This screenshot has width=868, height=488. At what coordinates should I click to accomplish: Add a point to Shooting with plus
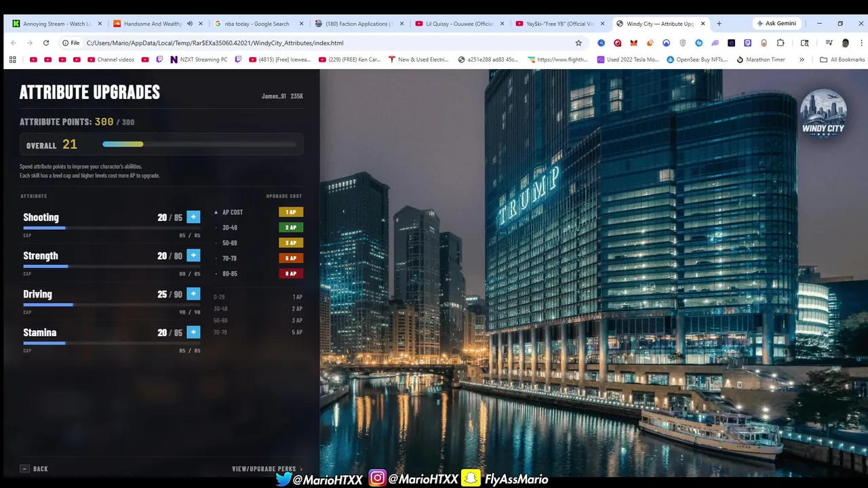click(x=193, y=217)
